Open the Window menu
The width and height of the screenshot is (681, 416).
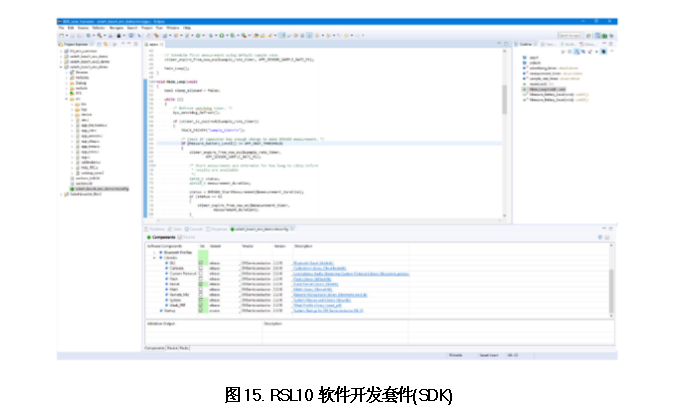pos(172,28)
